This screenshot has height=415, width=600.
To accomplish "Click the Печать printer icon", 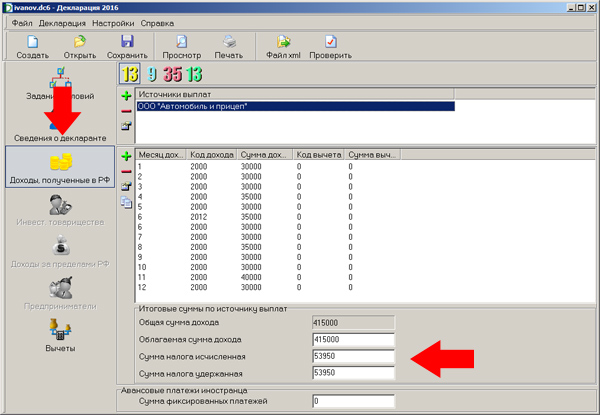I will 229,42.
